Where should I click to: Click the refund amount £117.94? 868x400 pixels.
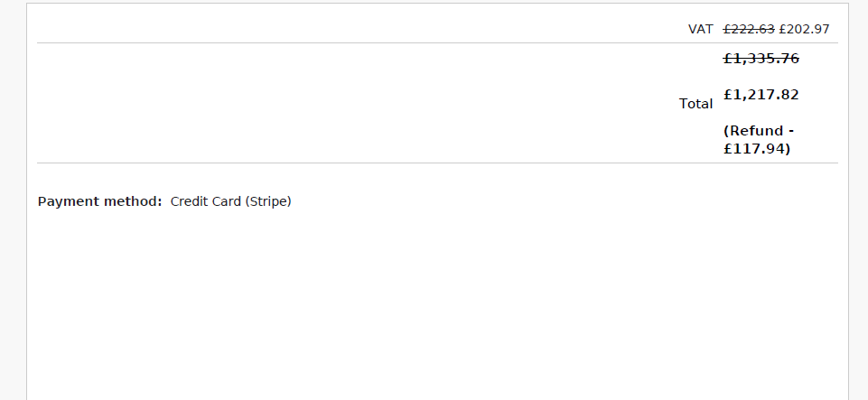(757, 149)
